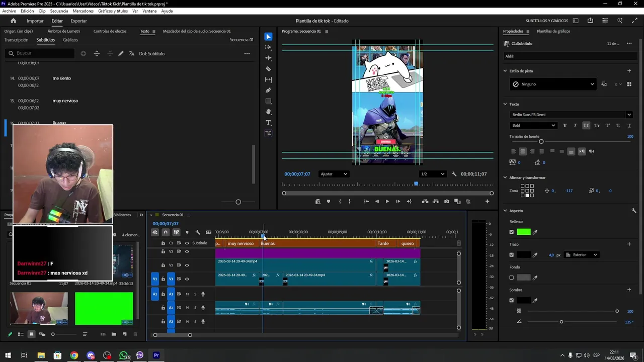Open the Secuencia menu
This screenshot has width=644, height=362.
pos(59,11)
